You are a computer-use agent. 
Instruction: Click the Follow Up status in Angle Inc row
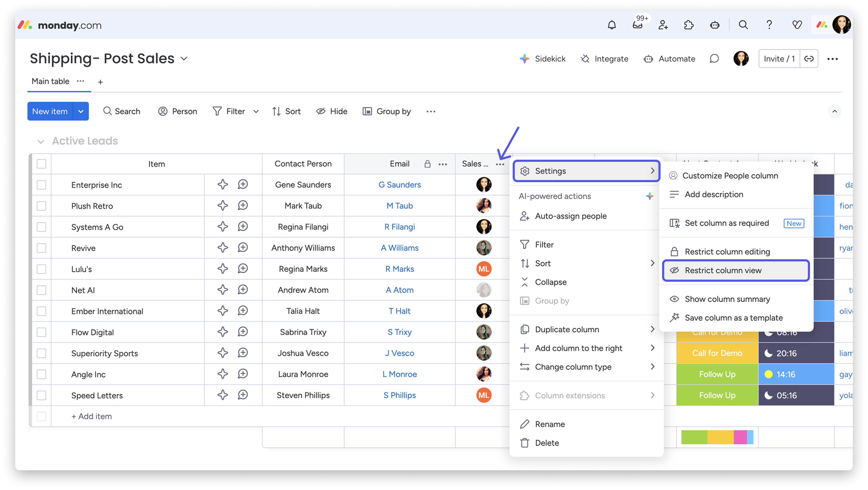pos(717,374)
